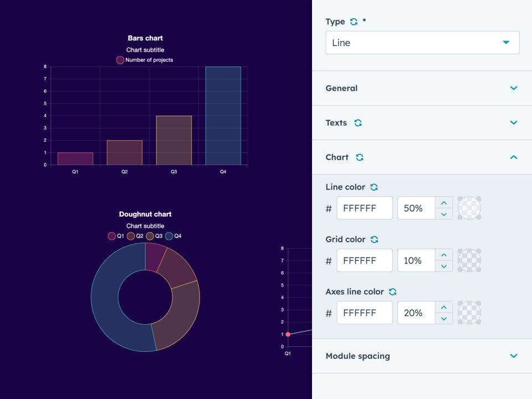Click the refresh icon beside Texts

pos(358,123)
